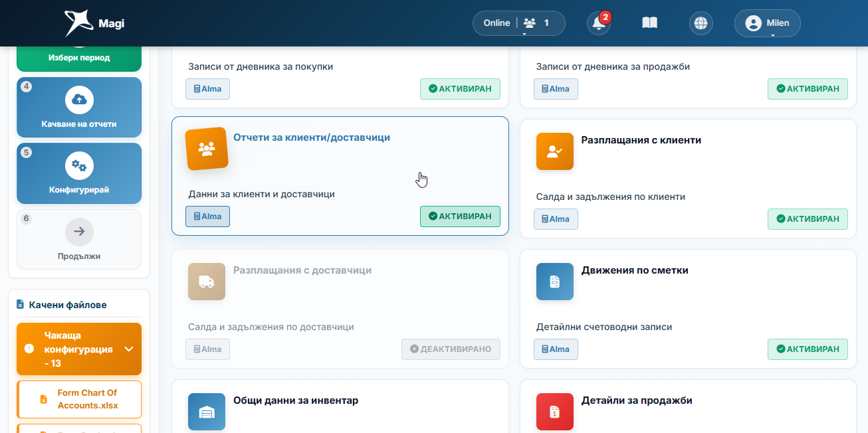The image size is (868, 433).
Task: Go to step Конфигурирай
Action: pos(79,173)
